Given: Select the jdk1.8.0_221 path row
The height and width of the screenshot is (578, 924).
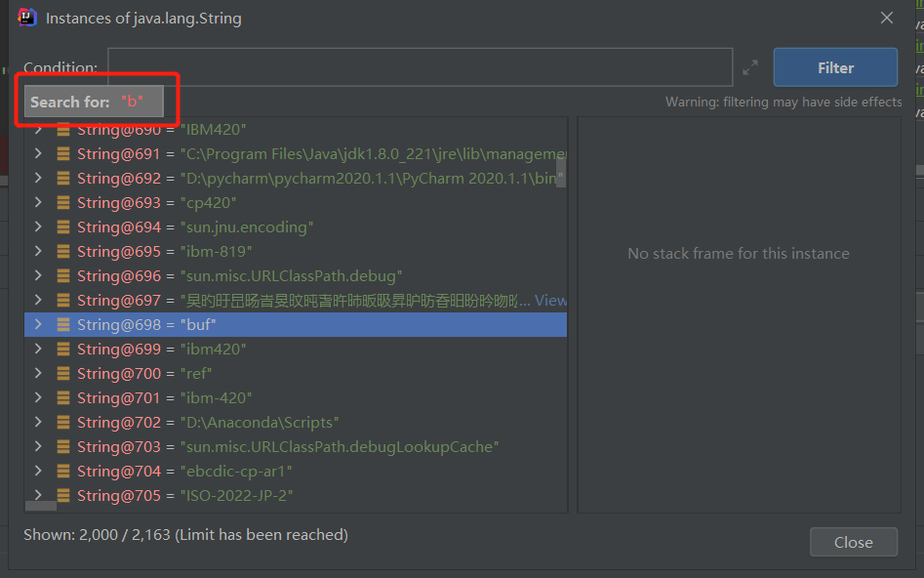Looking at the screenshot, I should point(296,154).
